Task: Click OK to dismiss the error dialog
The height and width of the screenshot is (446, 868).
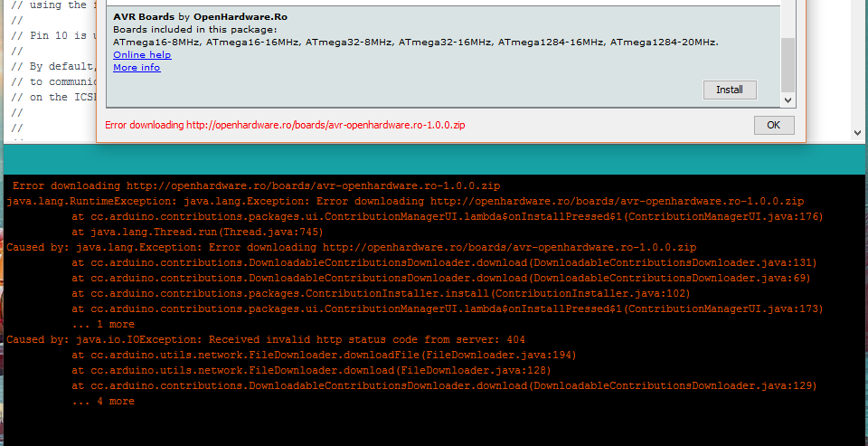Action: (x=774, y=125)
